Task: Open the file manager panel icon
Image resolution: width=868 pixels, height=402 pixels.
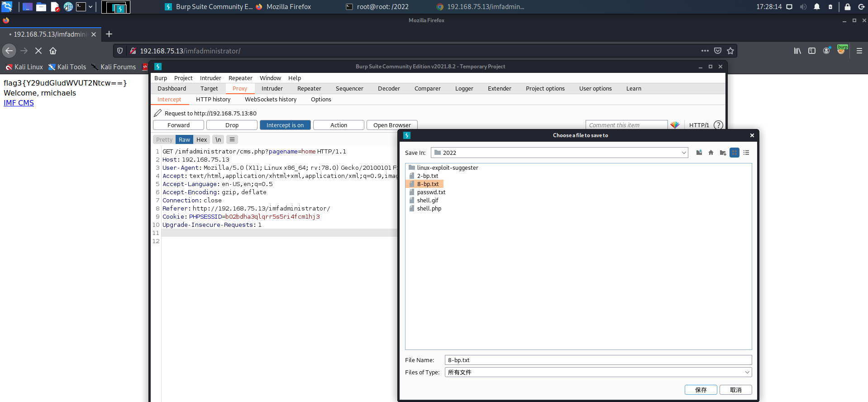Action: [x=41, y=6]
